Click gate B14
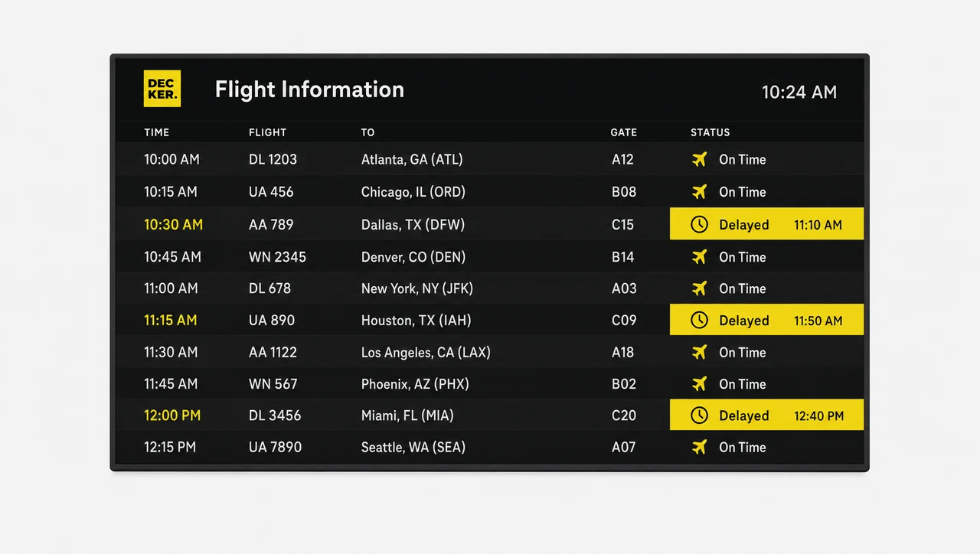 coord(622,257)
